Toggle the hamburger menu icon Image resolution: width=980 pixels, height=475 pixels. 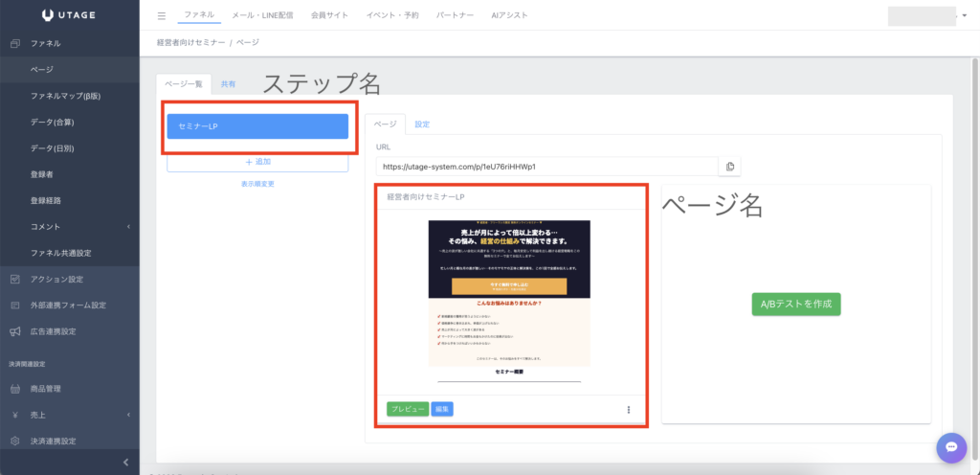pos(162,15)
